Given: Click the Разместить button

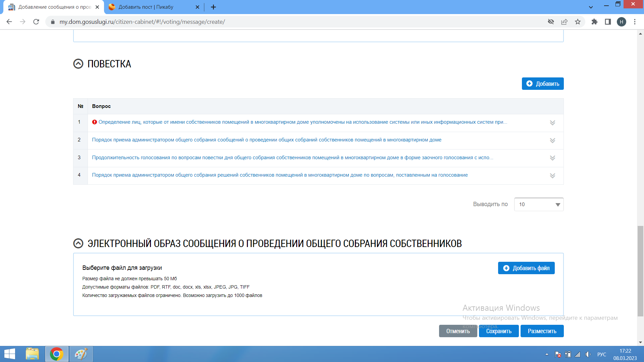Looking at the screenshot, I should (x=542, y=331).
